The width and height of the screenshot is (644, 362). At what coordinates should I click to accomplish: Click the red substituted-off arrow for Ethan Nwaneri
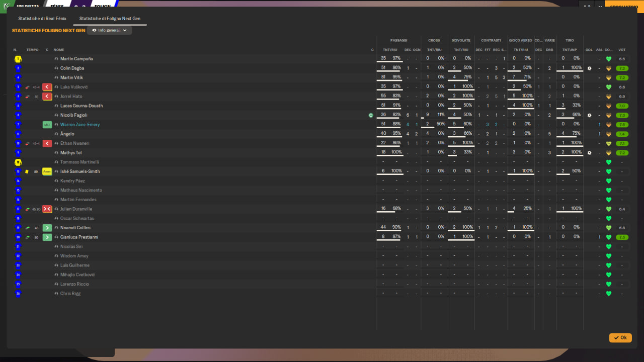tap(47, 143)
